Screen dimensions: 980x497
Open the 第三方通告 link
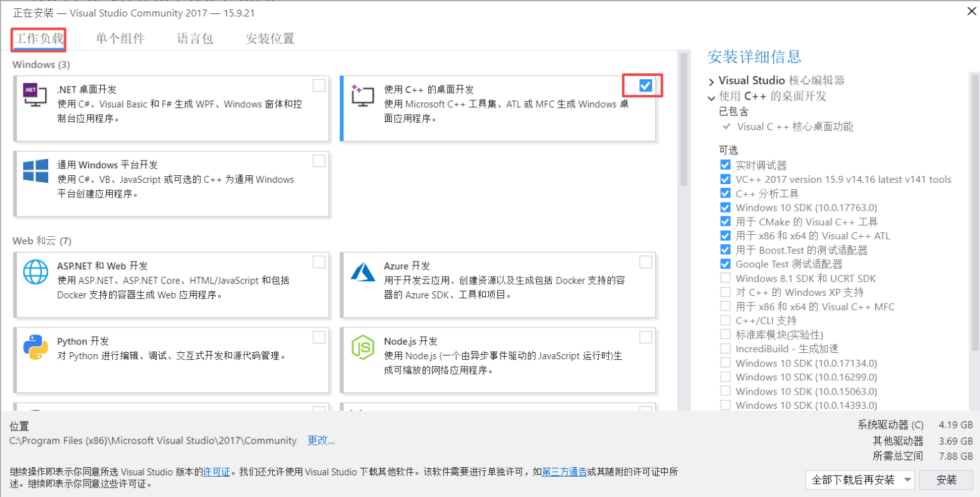coord(564,472)
